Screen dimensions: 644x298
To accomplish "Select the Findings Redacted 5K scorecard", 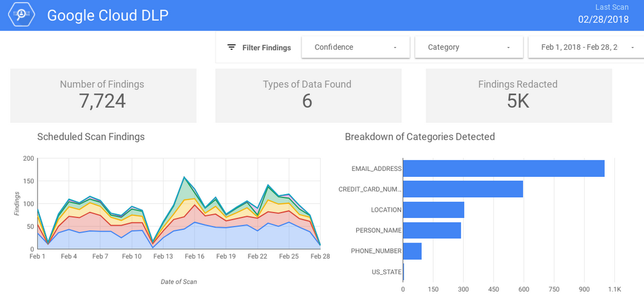I will [x=518, y=95].
